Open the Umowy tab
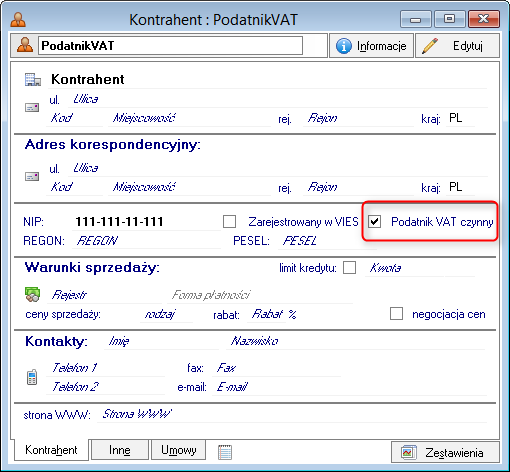Viewport: 510px width, 472px height. [179, 450]
